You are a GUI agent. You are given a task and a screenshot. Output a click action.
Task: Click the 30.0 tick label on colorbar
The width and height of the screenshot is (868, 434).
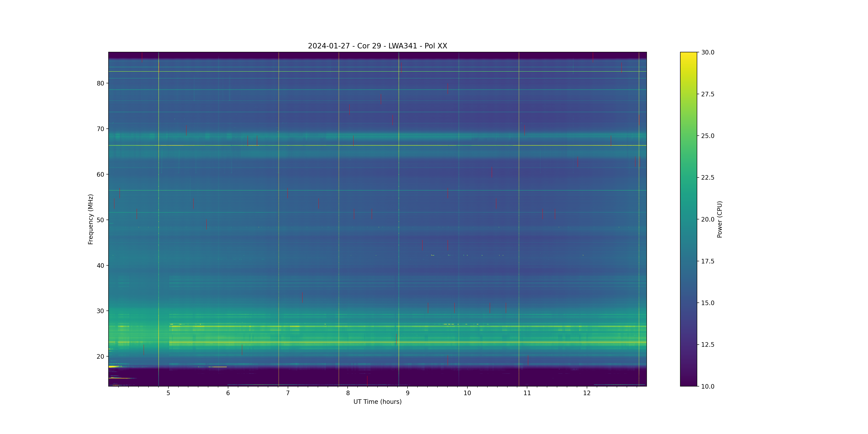point(708,52)
